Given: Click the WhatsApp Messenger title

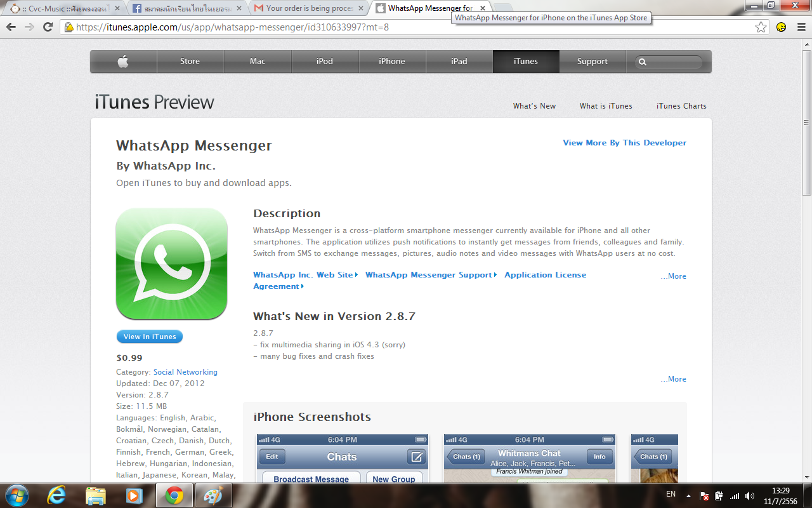Looking at the screenshot, I should click(x=194, y=145).
